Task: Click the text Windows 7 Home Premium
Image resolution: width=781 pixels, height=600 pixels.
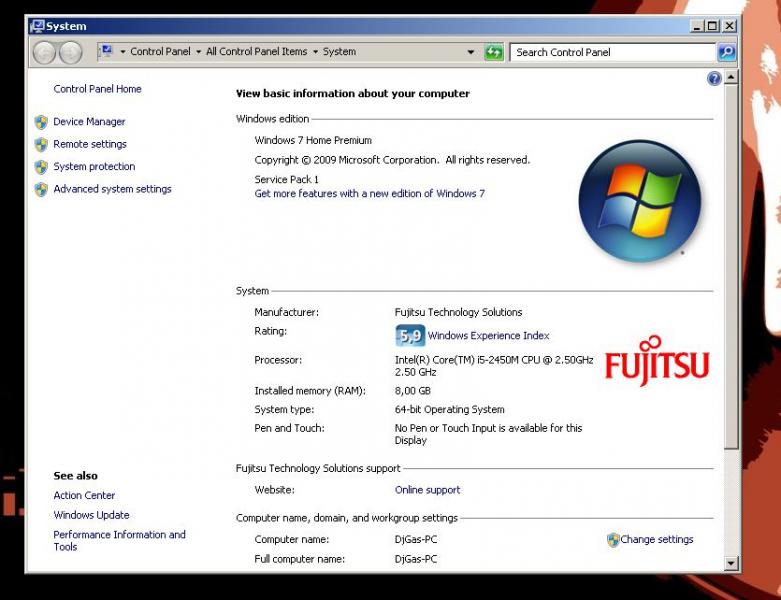Action: (x=313, y=140)
